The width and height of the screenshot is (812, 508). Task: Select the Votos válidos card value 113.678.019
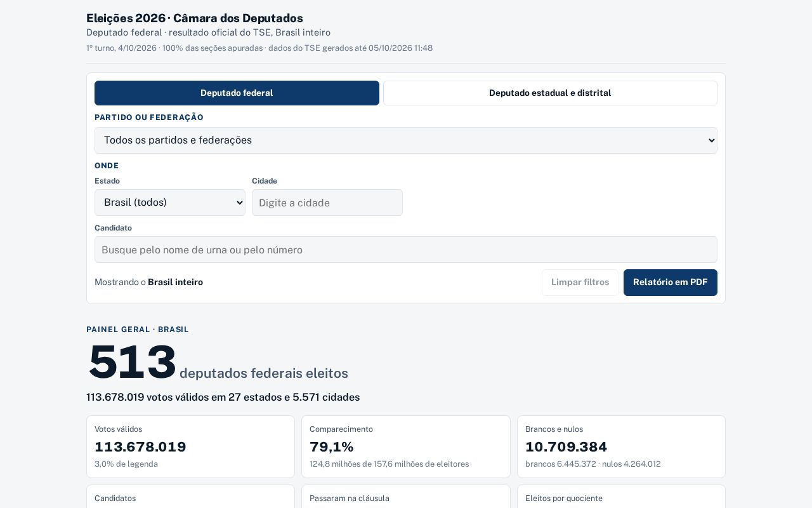pyautogui.click(x=140, y=447)
